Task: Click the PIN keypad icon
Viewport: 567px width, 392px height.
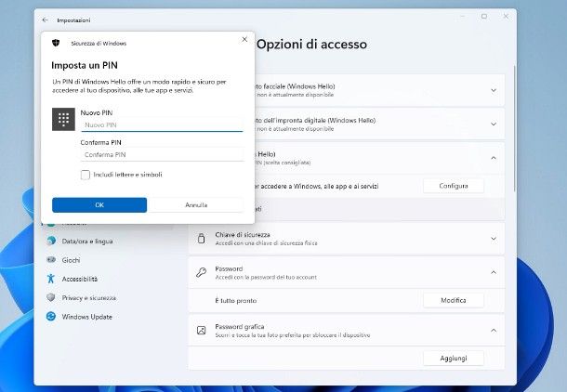Action: 63,119
